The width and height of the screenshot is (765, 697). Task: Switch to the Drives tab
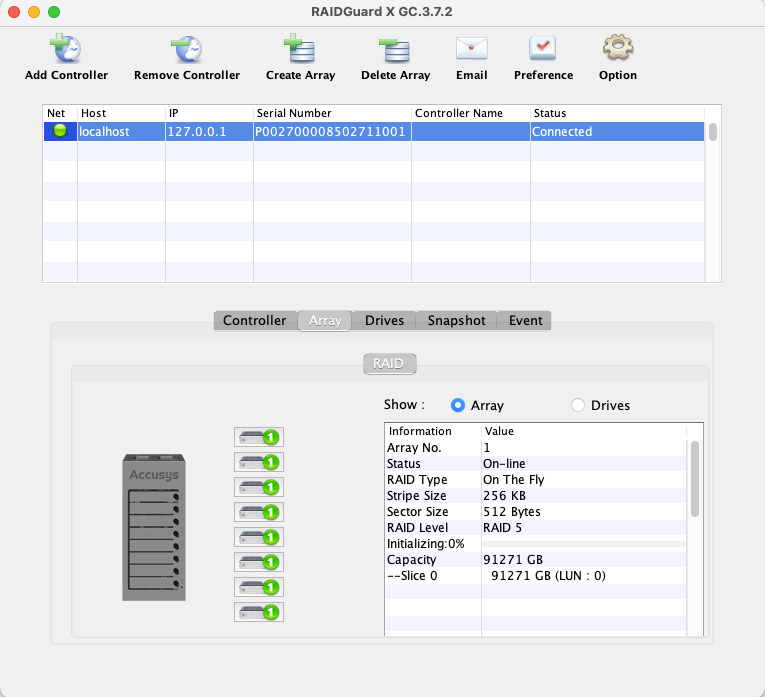tap(384, 320)
